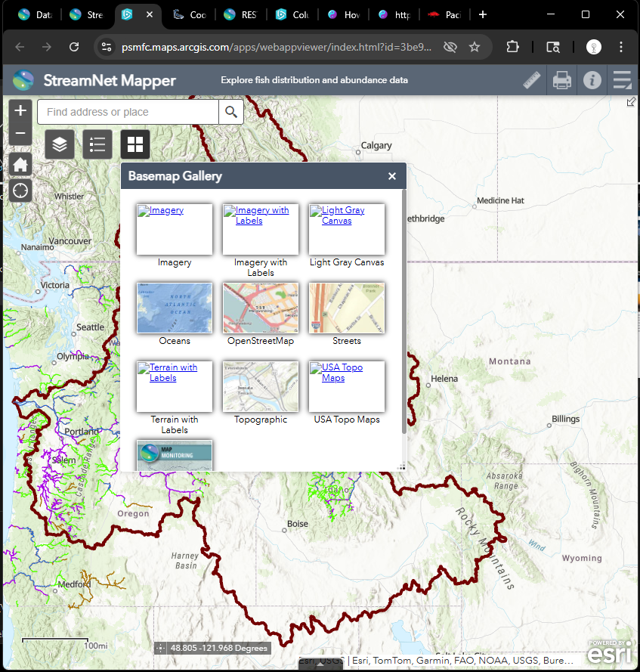This screenshot has height=672, width=640.
Task: Click the coordinate locator crosshair icon
Action: click(x=160, y=649)
